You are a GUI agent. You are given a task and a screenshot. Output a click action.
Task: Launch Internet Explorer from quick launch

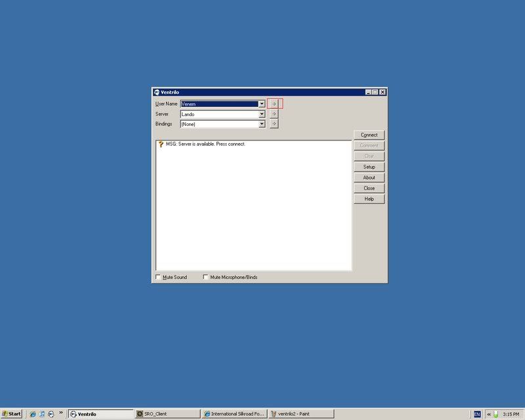(x=33, y=414)
